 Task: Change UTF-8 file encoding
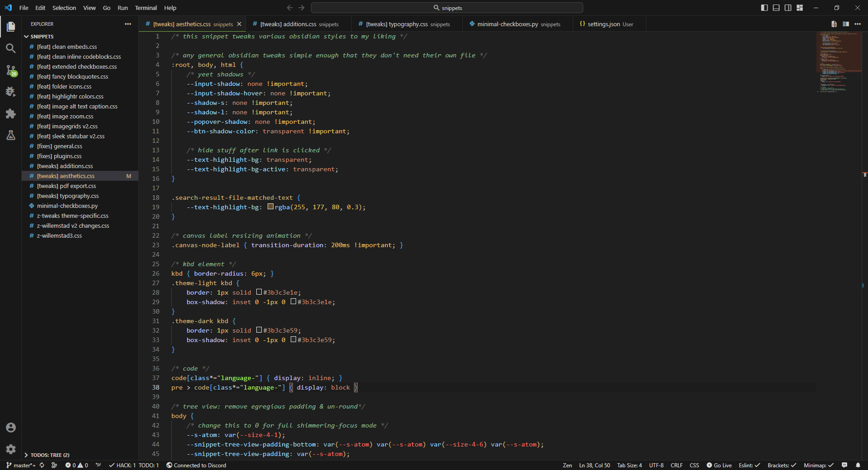click(x=656, y=465)
